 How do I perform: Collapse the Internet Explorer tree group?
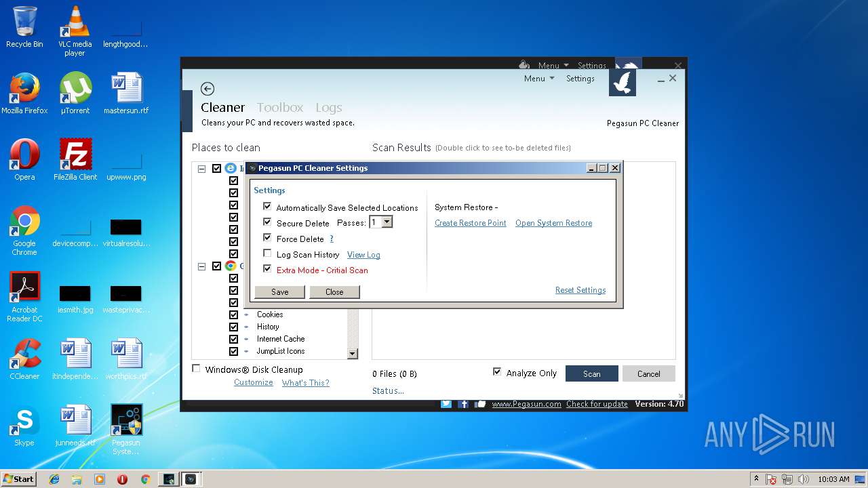[201, 169]
